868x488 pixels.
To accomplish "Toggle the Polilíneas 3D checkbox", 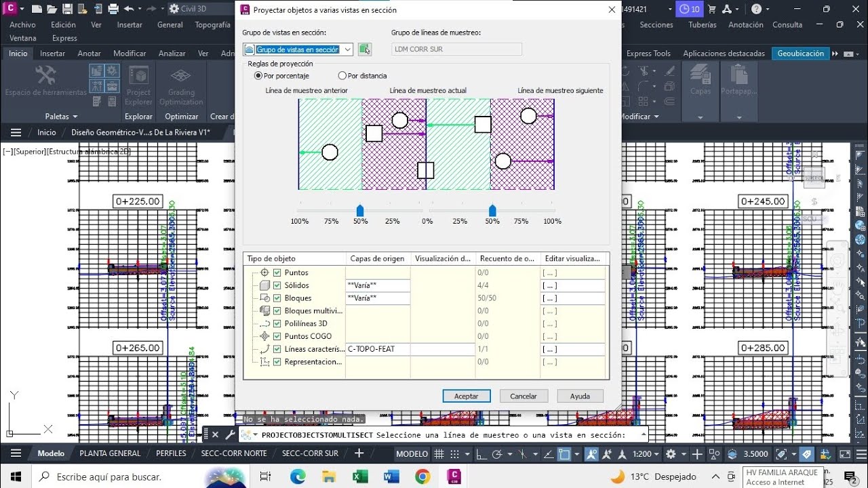I will (277, 324).
